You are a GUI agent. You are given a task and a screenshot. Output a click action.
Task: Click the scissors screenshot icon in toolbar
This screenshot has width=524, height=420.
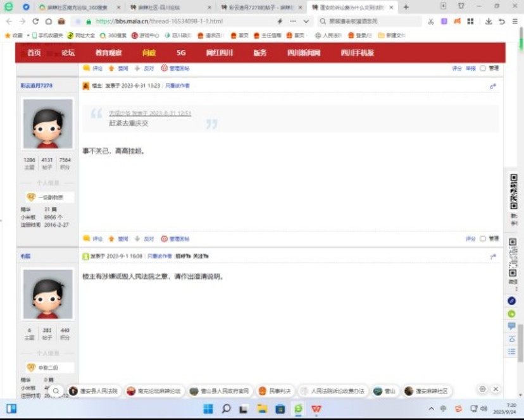click(431, 22)
